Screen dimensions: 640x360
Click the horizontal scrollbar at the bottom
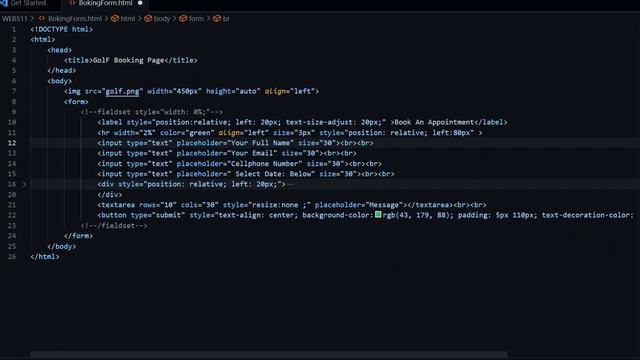click(269, 355)
